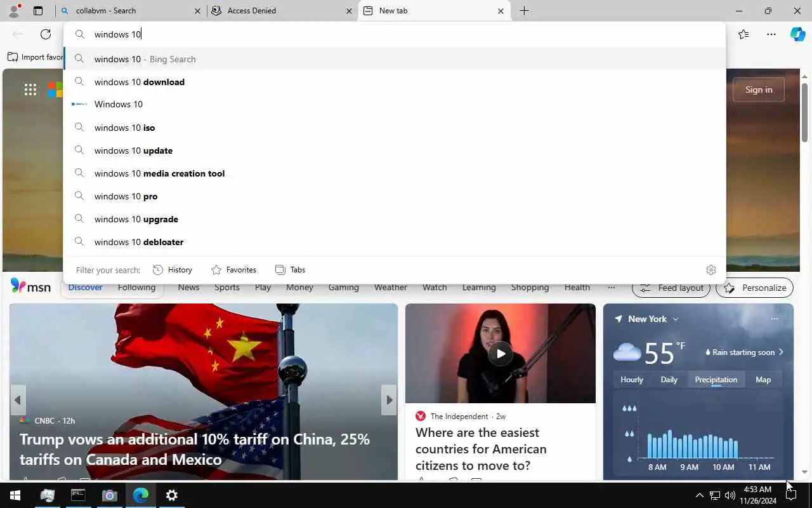This screenshot has width=812, height=508.
Task: Open Windows Start menu
Action: pyautogui.click(x=15, y=495)
